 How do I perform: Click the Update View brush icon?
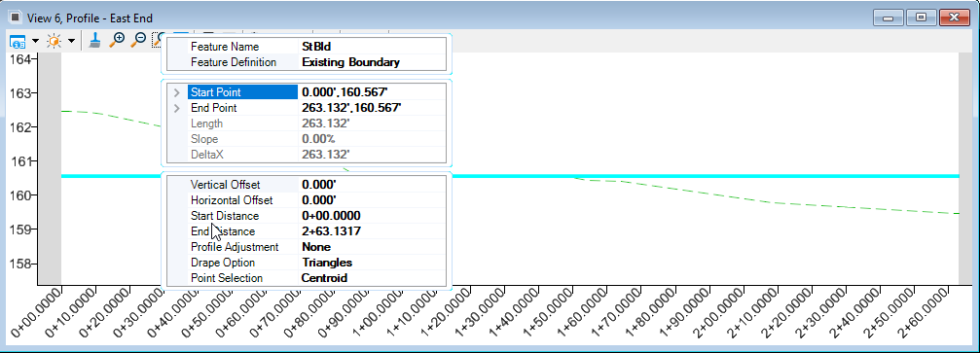94,41
